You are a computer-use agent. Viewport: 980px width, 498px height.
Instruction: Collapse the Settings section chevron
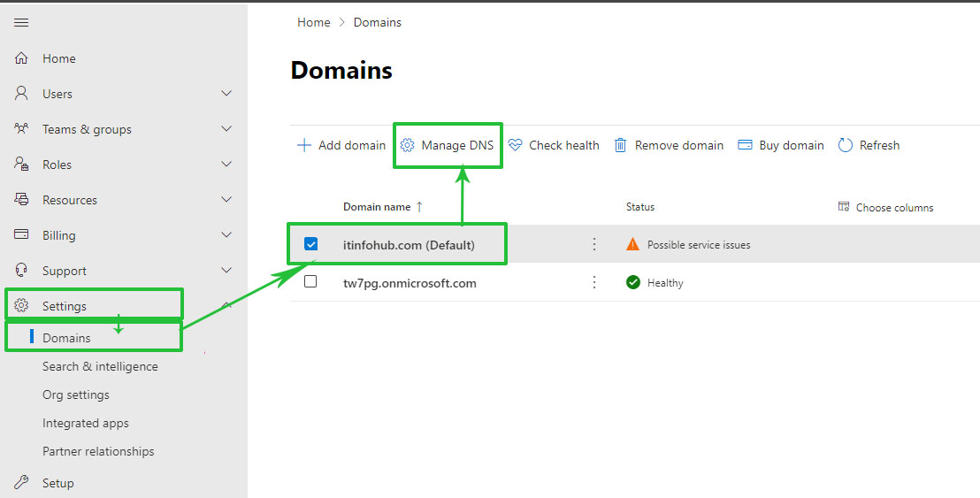(227, 304)
